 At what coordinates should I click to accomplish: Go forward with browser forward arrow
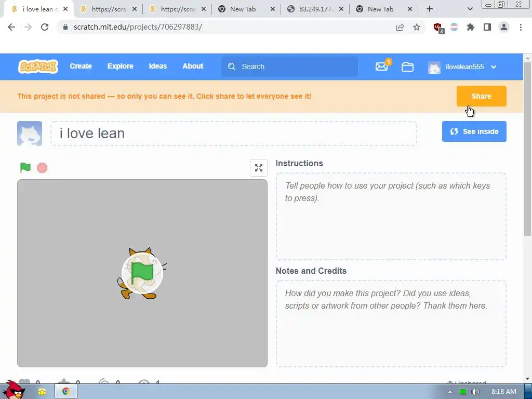(x=28, y=27)
